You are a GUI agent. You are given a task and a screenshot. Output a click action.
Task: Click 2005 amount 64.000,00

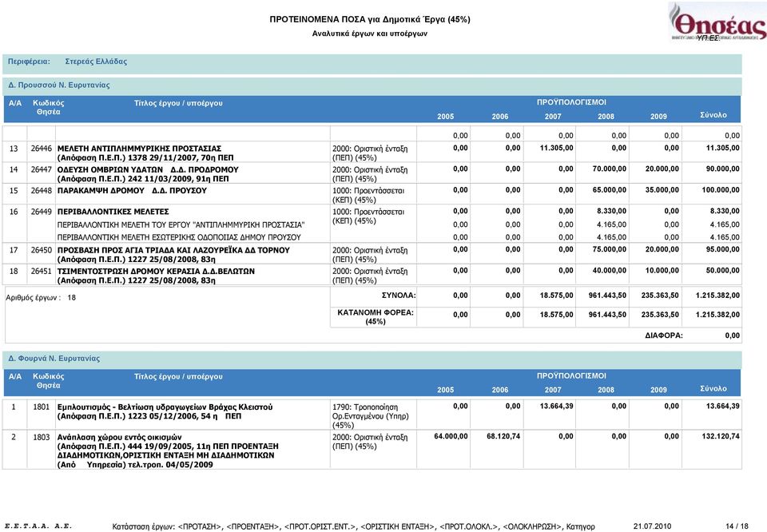(451, 436)
